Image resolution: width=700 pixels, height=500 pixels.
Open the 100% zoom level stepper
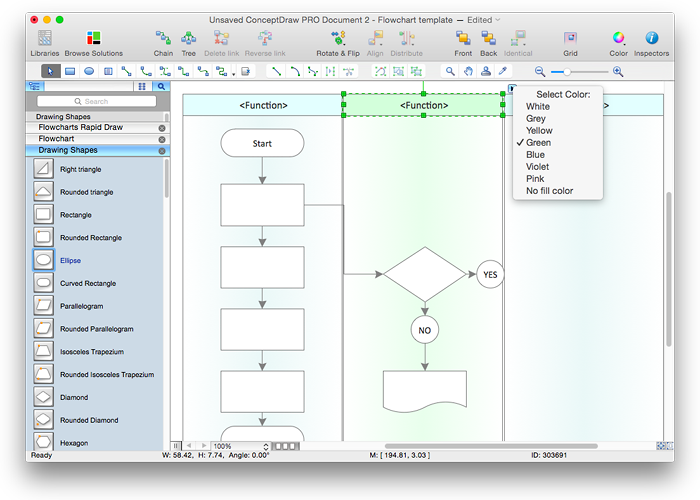click(x=266, y=446)
